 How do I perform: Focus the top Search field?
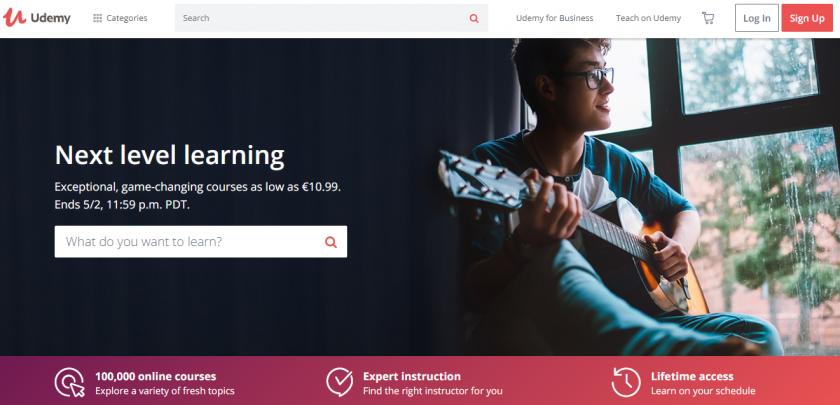tap(331, 18)
